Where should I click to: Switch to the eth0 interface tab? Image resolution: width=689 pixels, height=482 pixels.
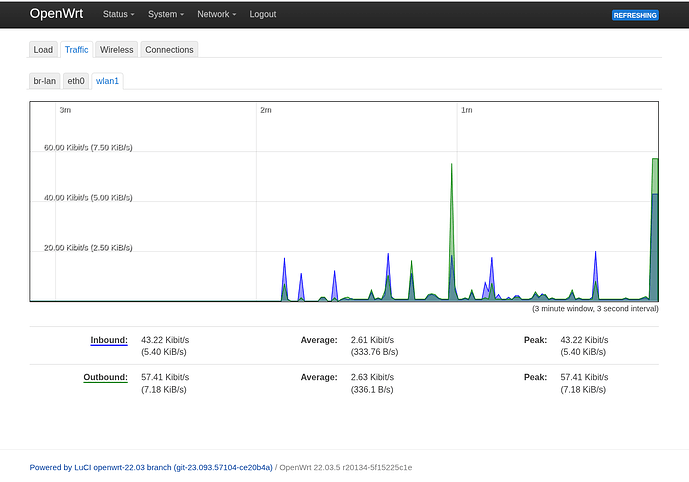pos(75,80)
